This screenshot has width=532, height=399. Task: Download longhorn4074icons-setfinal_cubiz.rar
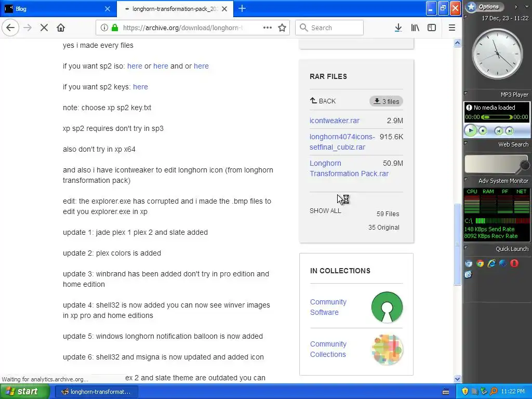point(342,142)
